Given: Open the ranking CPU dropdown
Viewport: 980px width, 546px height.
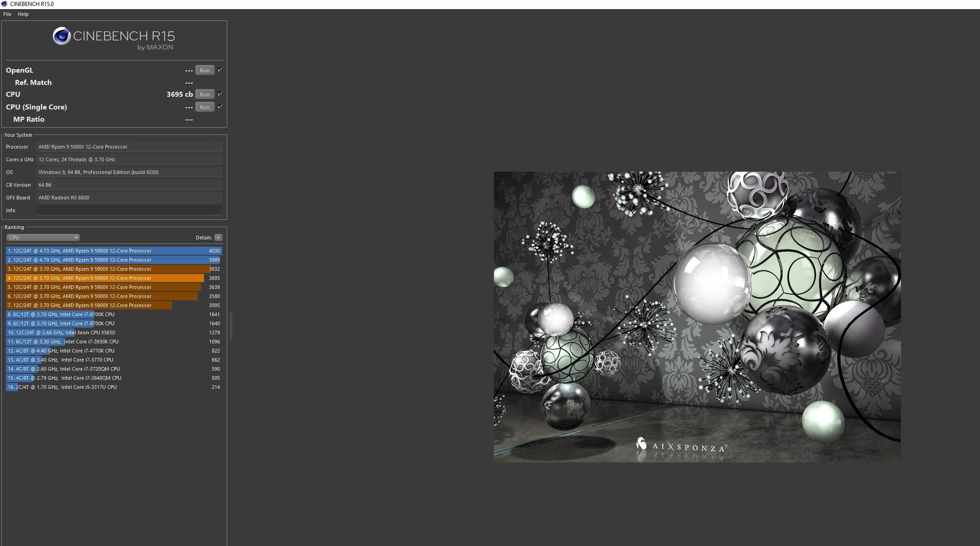Looking at the screenshot, I should (43, 238).
